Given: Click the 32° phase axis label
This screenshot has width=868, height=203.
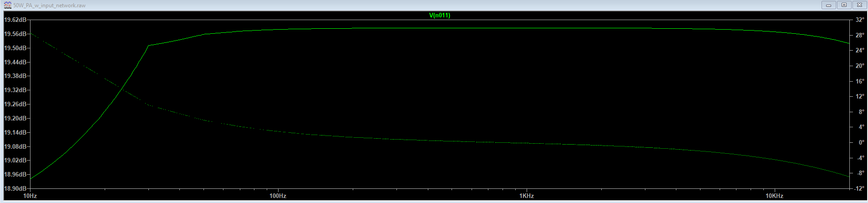Looking at the screenshot, I should [x=860, y=20].
